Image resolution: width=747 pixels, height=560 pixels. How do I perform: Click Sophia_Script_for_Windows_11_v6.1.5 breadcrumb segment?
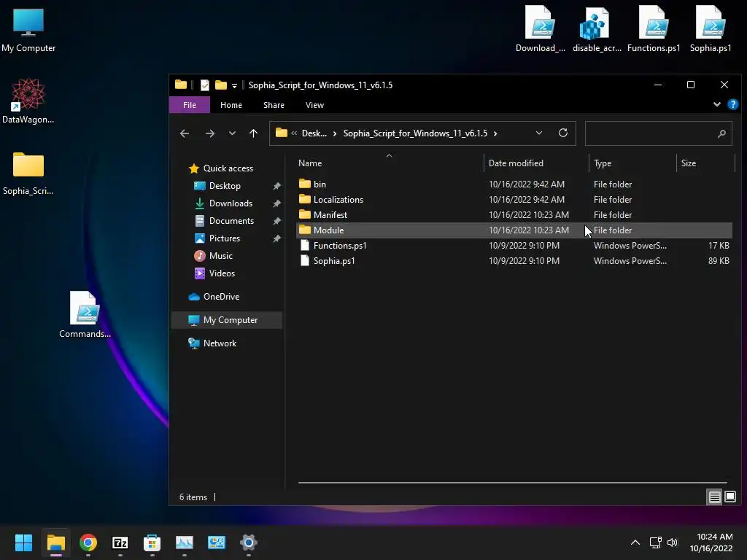click(x=415, y=133)
